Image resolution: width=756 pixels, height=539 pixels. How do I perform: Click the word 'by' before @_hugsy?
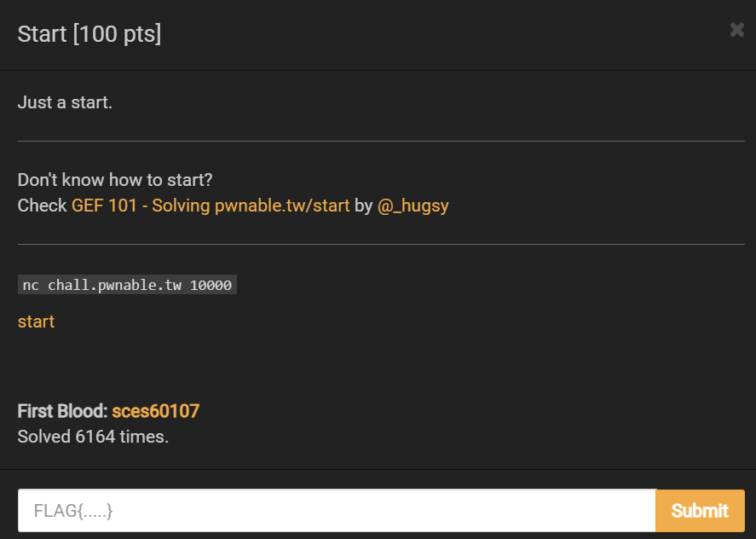coord(364,206)
